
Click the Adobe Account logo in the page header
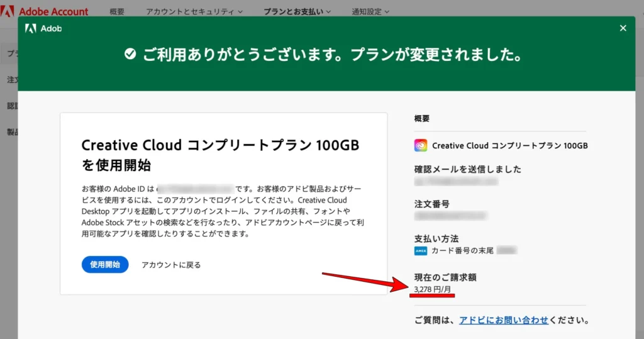pos(44,11)
